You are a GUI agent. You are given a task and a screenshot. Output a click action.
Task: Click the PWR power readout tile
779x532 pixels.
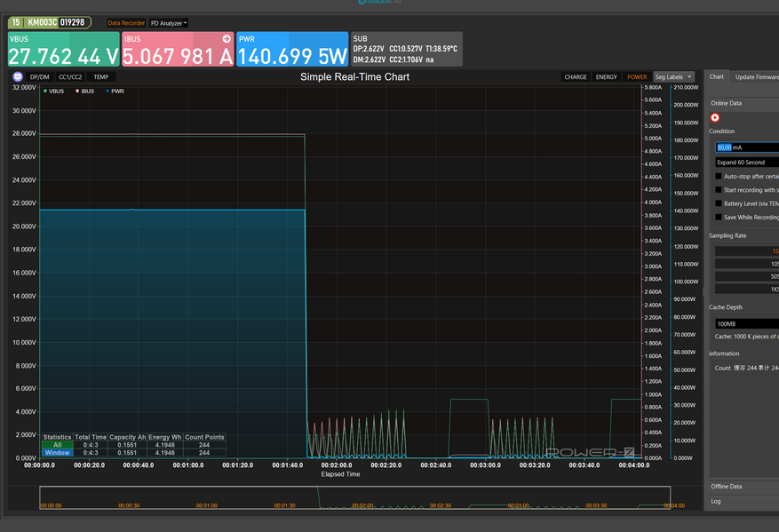click(292, 49)
